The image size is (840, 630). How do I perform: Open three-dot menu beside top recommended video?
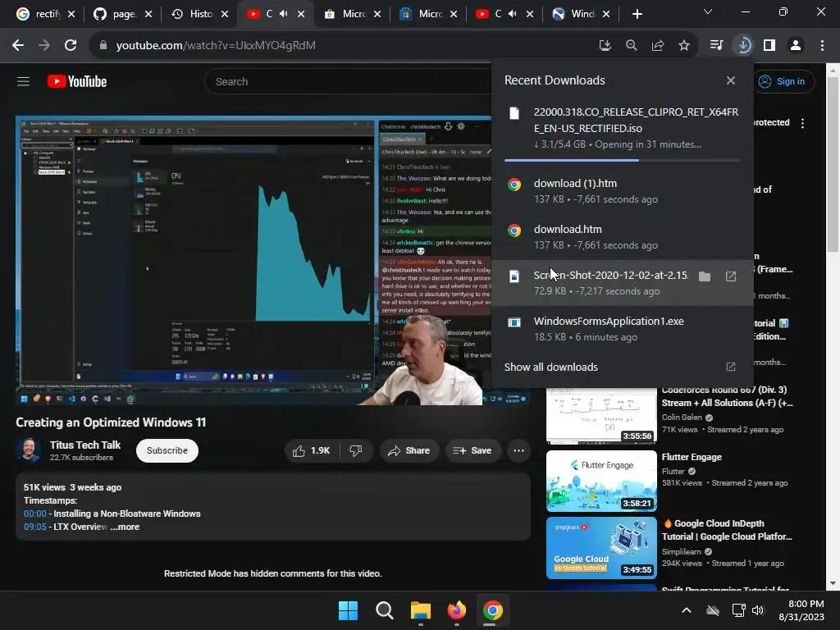(x=802, y=123)
